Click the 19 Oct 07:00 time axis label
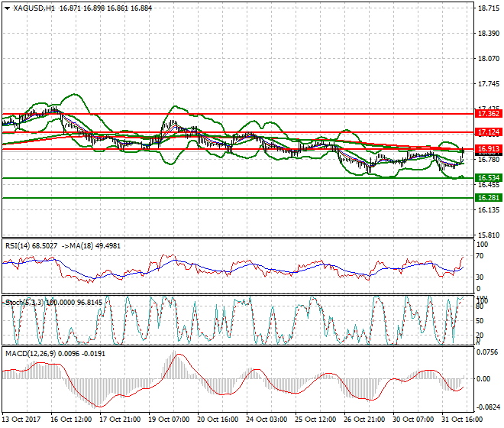The width and height of the screenshot is (504, 428). tap(169, 420)
